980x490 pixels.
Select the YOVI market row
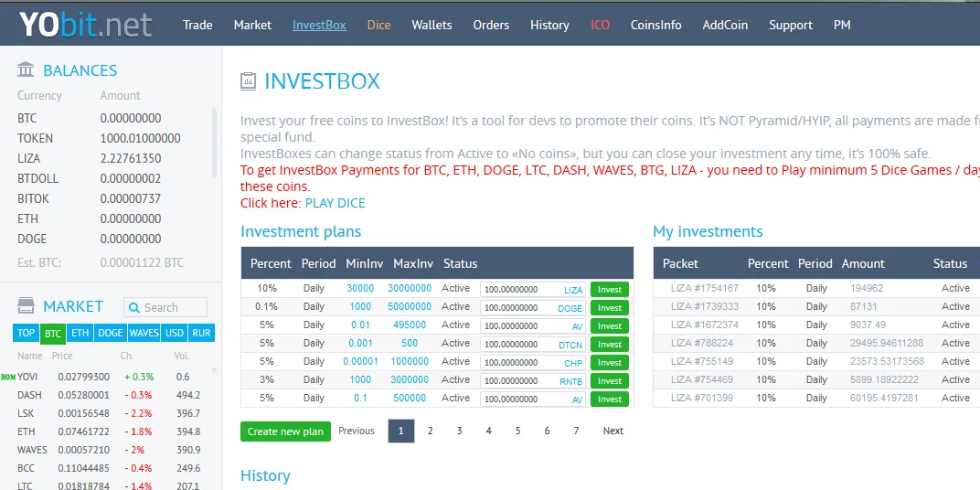[x=109, y=377]
